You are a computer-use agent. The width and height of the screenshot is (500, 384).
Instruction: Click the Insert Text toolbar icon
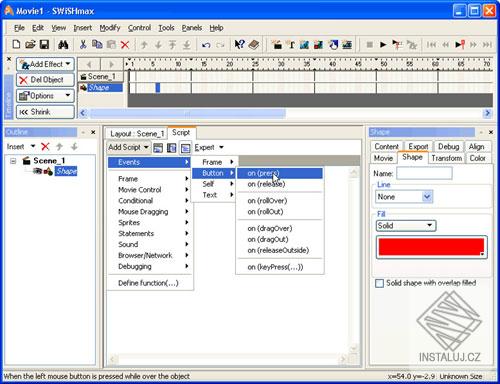coord(291,44)
